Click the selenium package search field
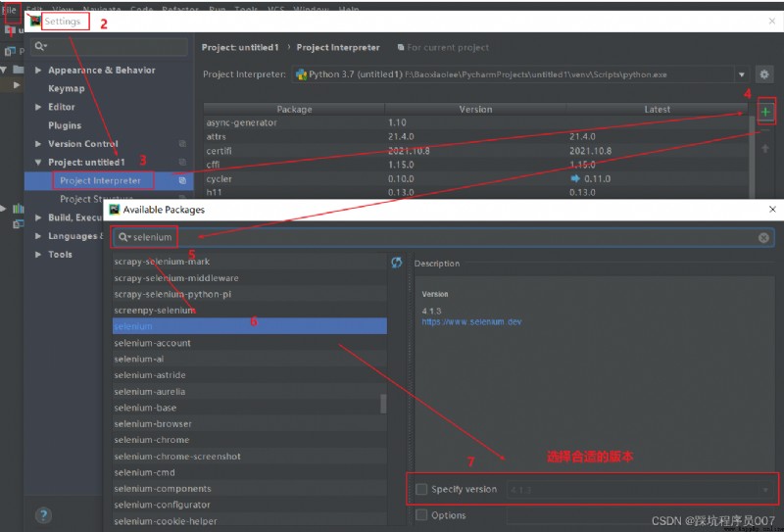 tap(444, 237)
